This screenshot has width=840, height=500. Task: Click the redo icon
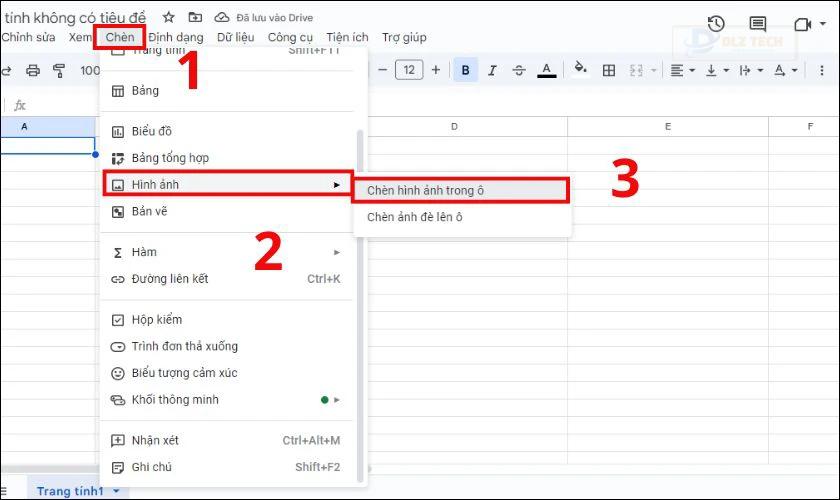[6, 70]
